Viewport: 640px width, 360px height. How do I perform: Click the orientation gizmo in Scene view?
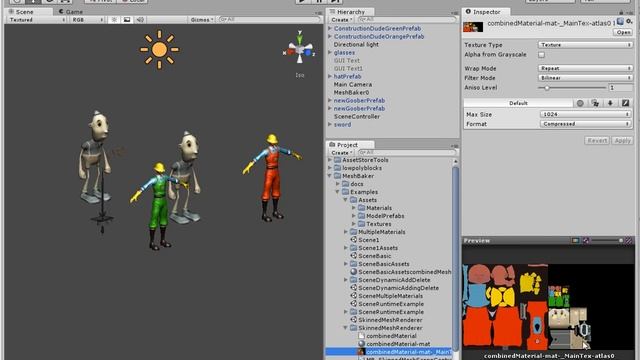pyautogui.click(x=300, y=50)
